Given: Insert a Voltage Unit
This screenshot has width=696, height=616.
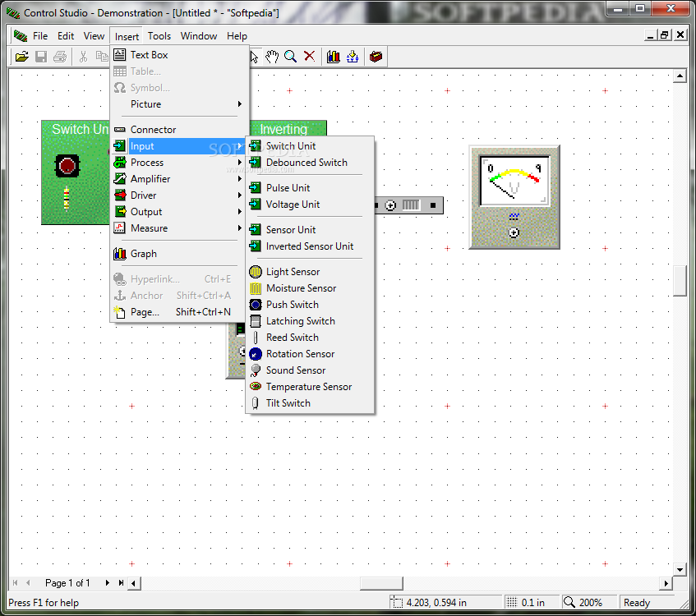Looking at the screenshot, I should tap(310, 205).
